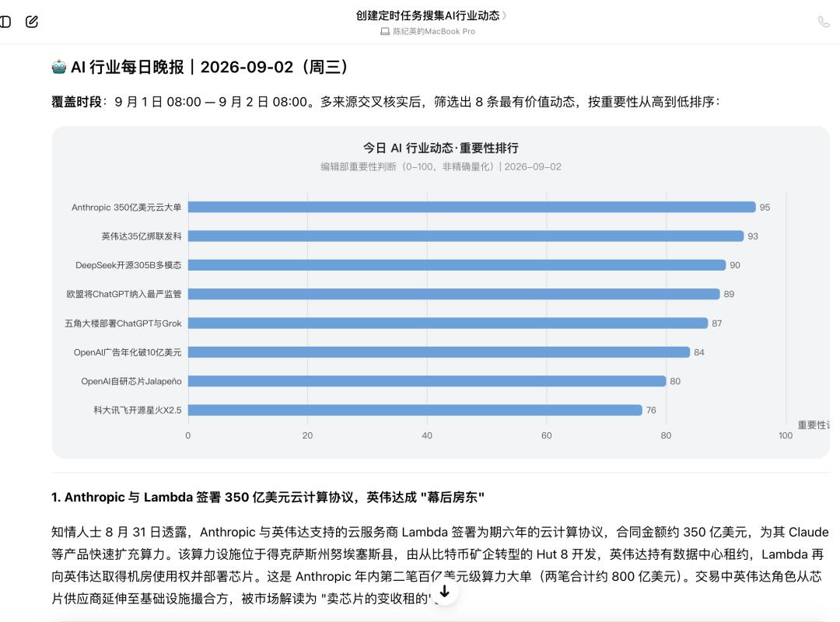Image resolution: width=840 pixels, height=622 pixels.
Task: Expand the conversation title chevron
Action: click(x=504, y=16)
